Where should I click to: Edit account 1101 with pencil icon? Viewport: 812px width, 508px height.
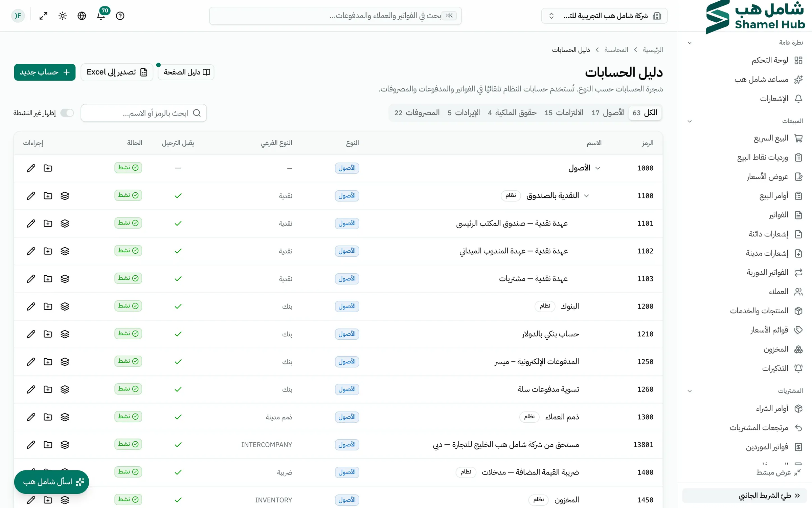[31, 224]
